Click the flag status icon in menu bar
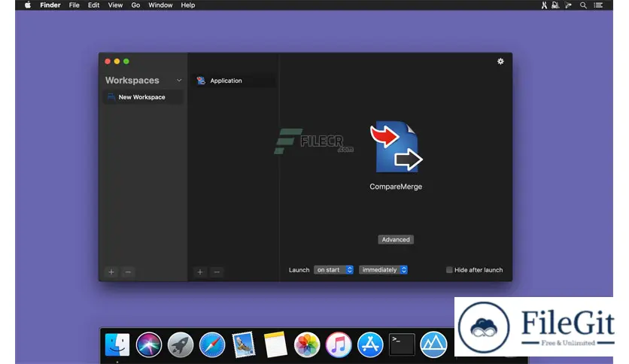The image size is (629, 364). click(568, 5)
